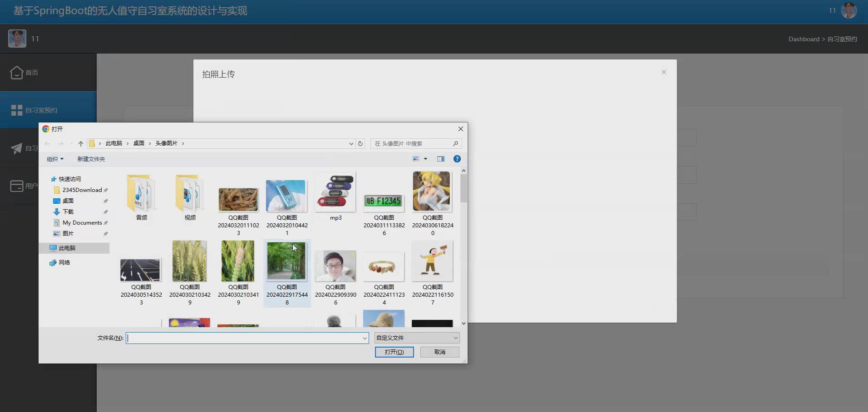
Task: Click the file list scroll down arrow
Action: [x=464, y=324]
